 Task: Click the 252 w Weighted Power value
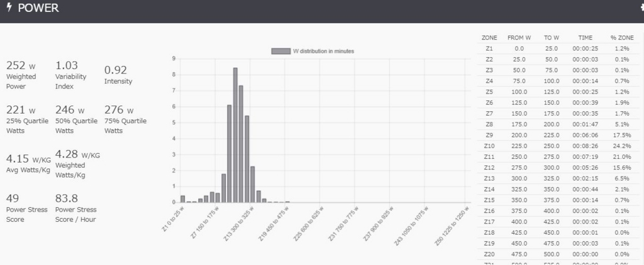pyautogui.click(x=21, y=65)
